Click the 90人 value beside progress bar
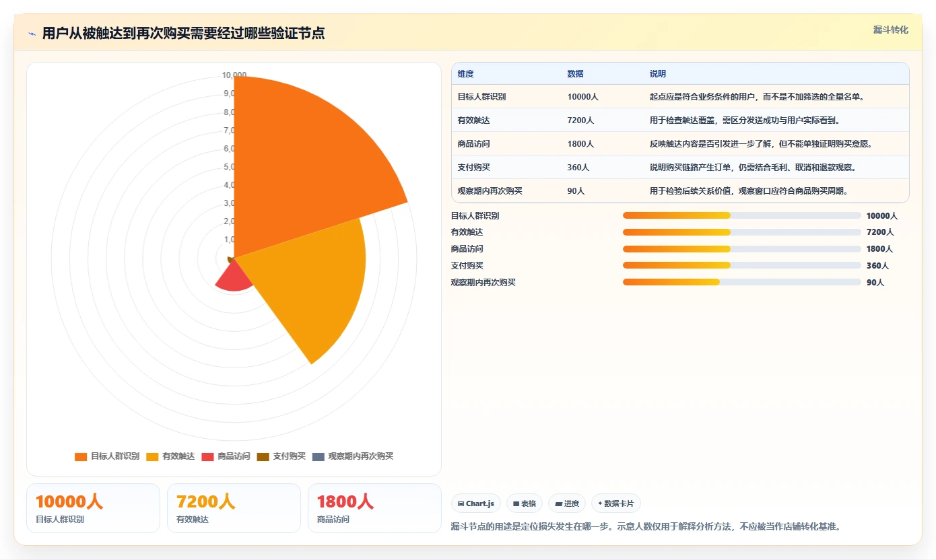 point(875,283)
